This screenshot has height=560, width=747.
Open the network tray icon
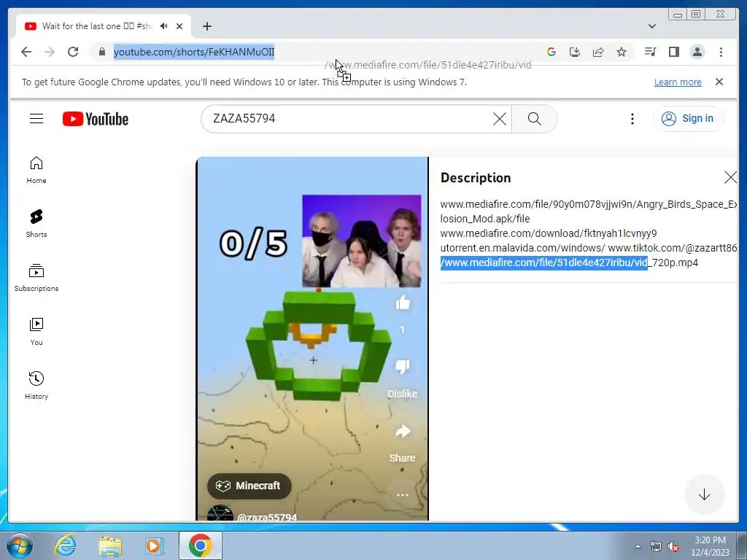[x=656, y=546]
